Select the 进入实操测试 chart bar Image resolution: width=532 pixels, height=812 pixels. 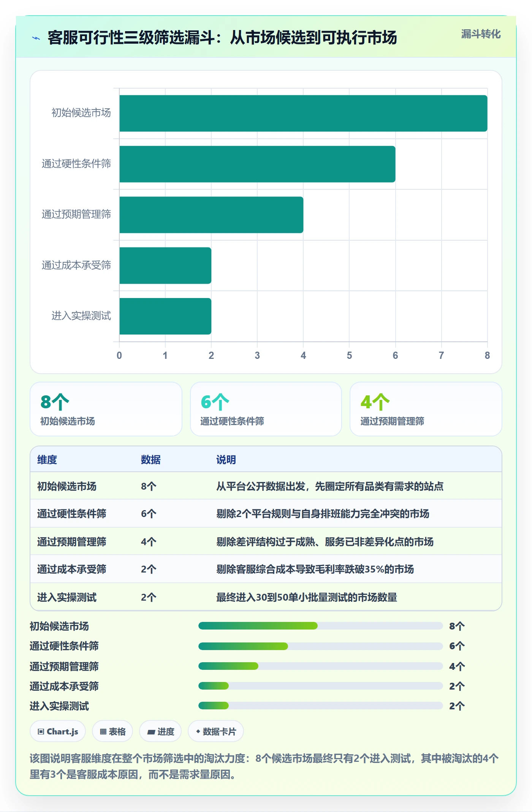[165, 316]
